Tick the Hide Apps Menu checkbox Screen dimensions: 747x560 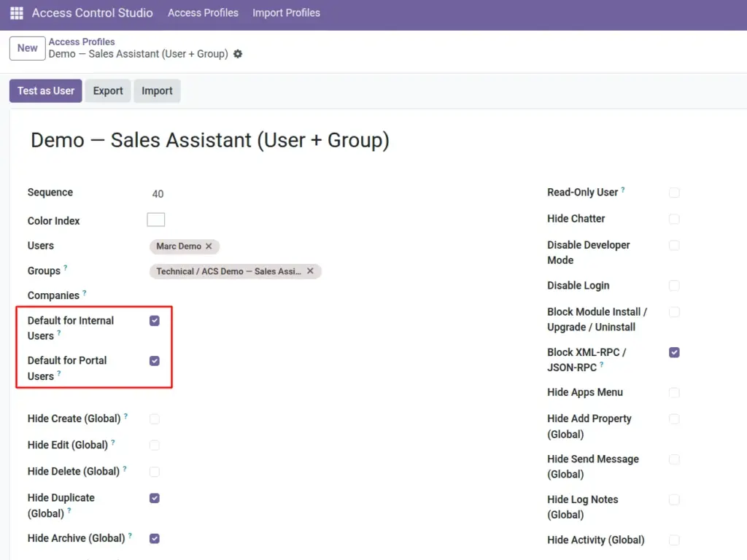click(674, 392)
